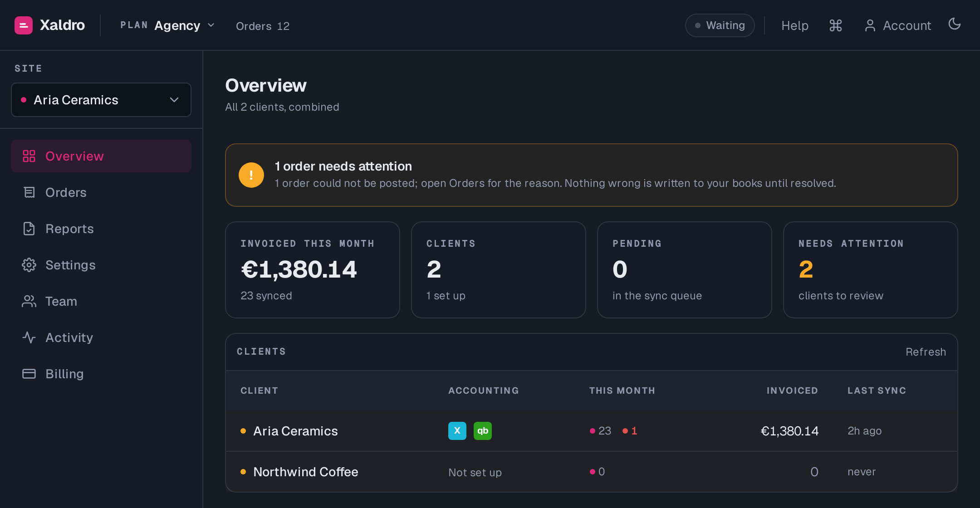Click the 2h ago last sync cell
The width and height of the screenshot is (980, 508).
864,431
